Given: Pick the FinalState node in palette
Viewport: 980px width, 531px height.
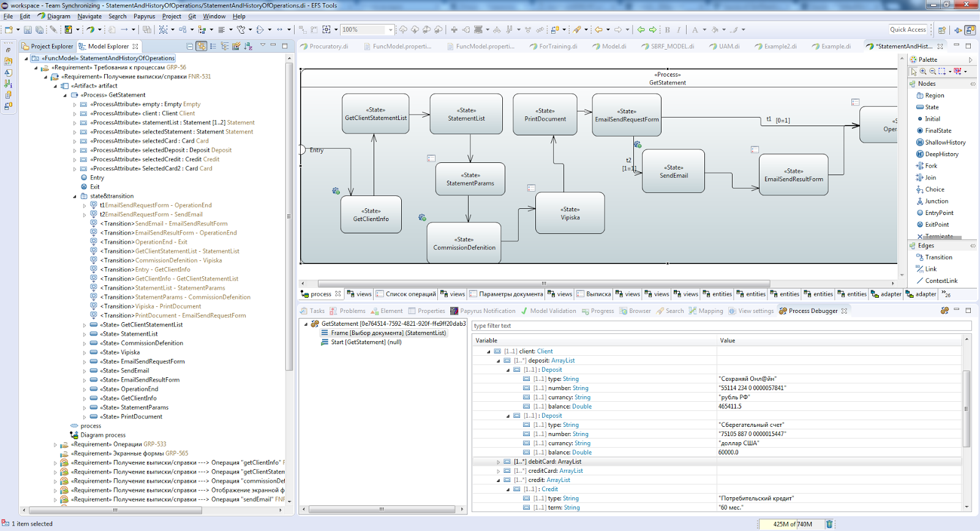Looking at the screenshot, I should click(938, 130).
